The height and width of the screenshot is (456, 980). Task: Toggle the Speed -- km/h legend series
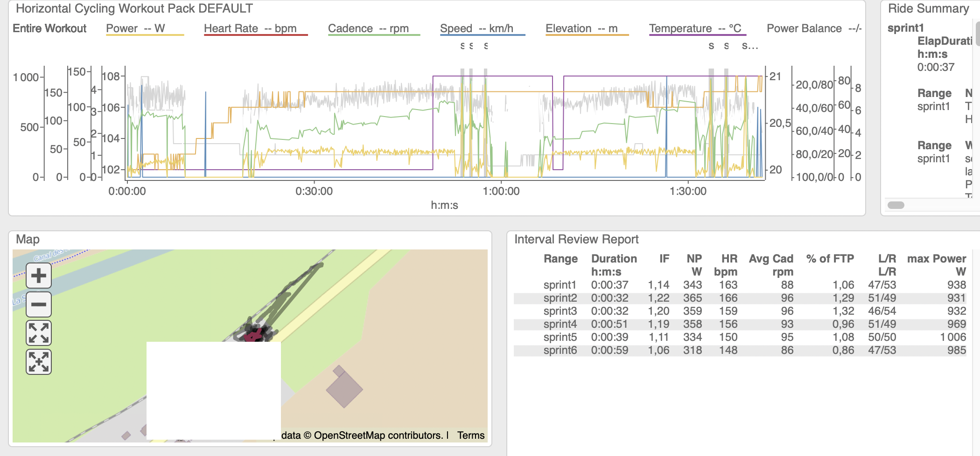[x=476, y=28]
